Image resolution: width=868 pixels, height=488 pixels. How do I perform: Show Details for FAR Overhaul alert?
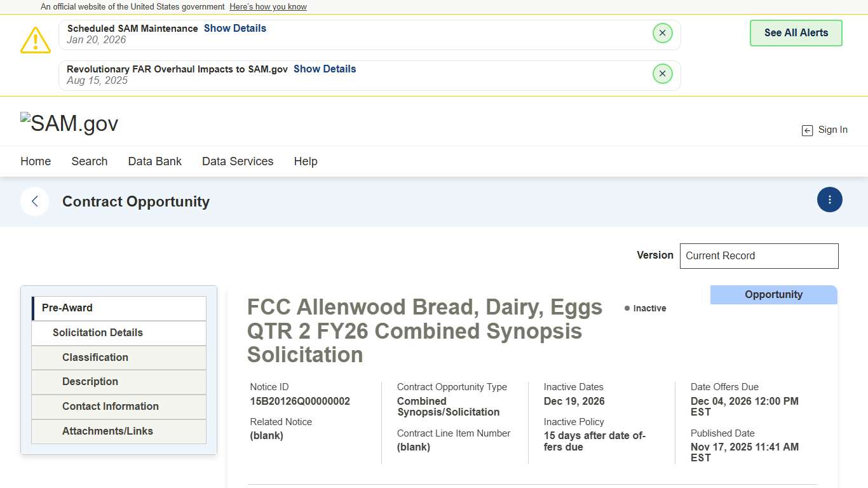click(324, 69)
